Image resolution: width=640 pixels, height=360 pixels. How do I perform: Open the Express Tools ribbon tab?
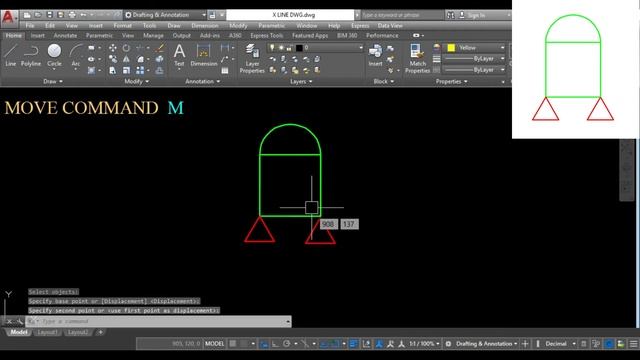pyautogui.click(x=267, y=36)
